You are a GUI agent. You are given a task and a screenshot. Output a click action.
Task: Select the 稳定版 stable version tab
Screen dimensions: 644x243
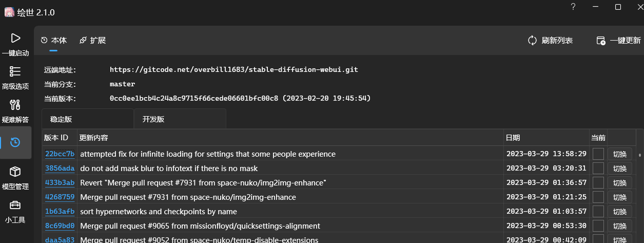coord(61,119)
